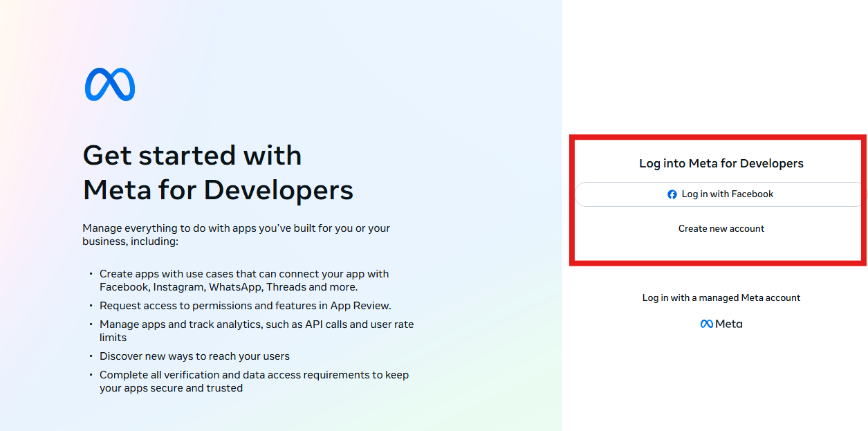Viewport: 868px width, 431px height.
Task: Click the Facebook icon in login button
Action: coord(672,194)
